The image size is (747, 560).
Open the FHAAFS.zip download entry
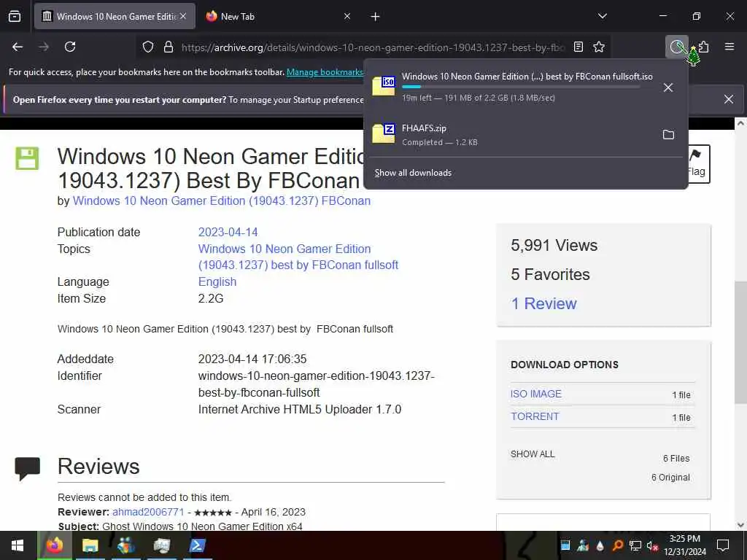coord(512,135)
